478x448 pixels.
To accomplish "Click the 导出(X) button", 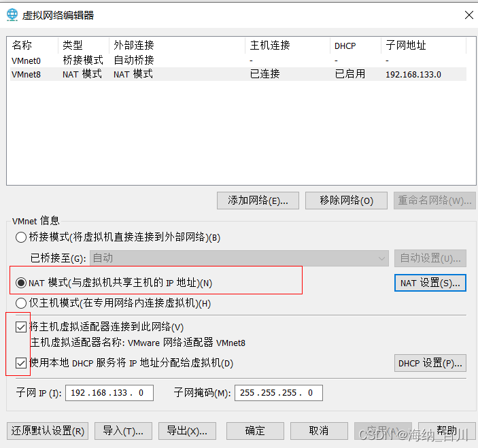I will point(187,431).
